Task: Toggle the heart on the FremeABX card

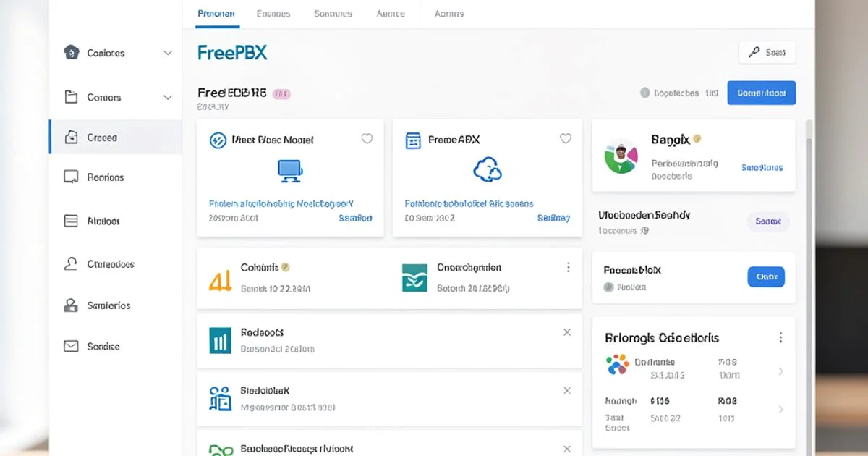Action: tap(566, 139)
